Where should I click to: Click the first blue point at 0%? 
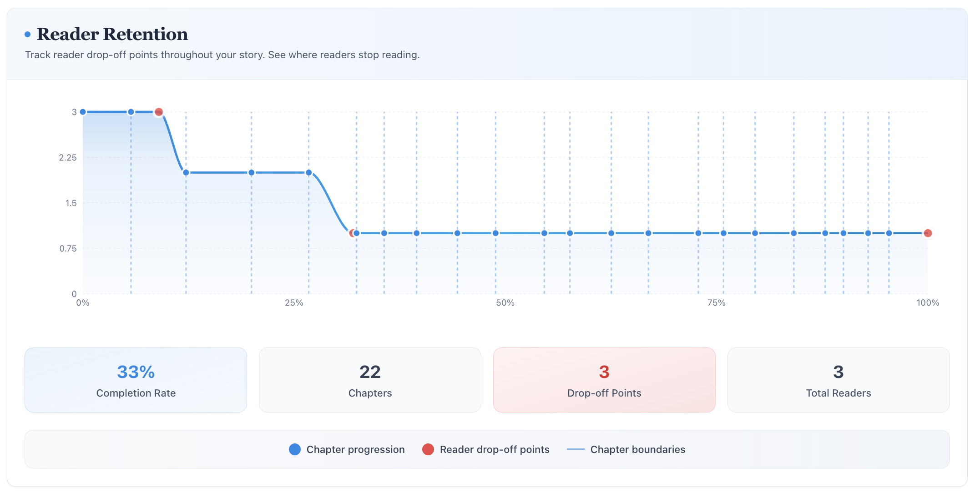click(x=83, y=112)
